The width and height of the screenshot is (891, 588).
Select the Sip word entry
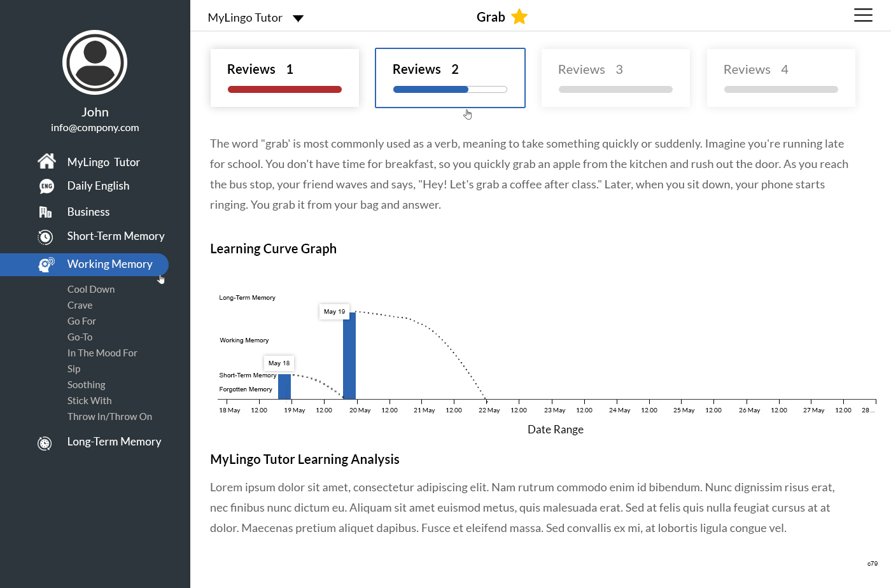pos(74,369)
